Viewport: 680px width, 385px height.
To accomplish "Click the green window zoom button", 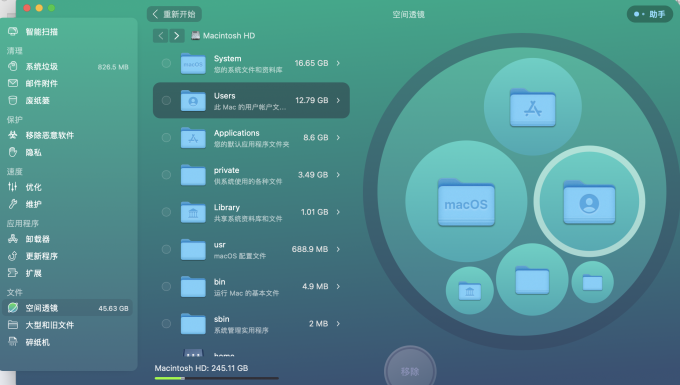I will tap(51, 8).
